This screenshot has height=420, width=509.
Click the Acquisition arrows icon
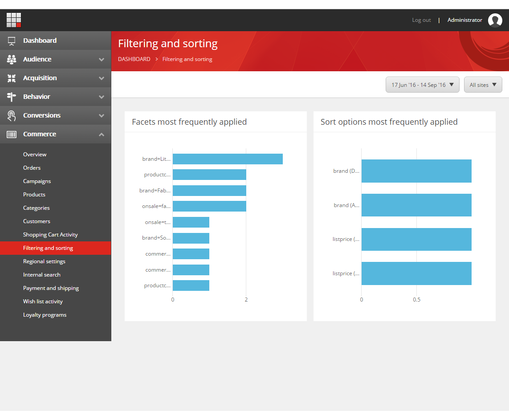tap(12, 78)
